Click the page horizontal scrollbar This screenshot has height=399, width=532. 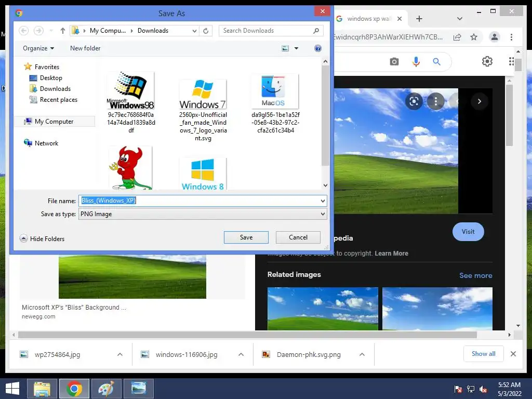tap(247, 335)
